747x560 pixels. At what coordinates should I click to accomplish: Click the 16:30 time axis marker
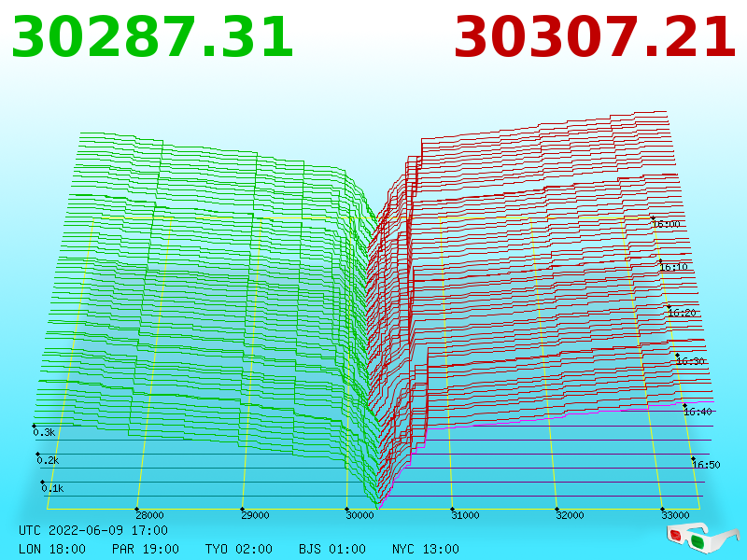pyautogui.click(x=690, y=361)
